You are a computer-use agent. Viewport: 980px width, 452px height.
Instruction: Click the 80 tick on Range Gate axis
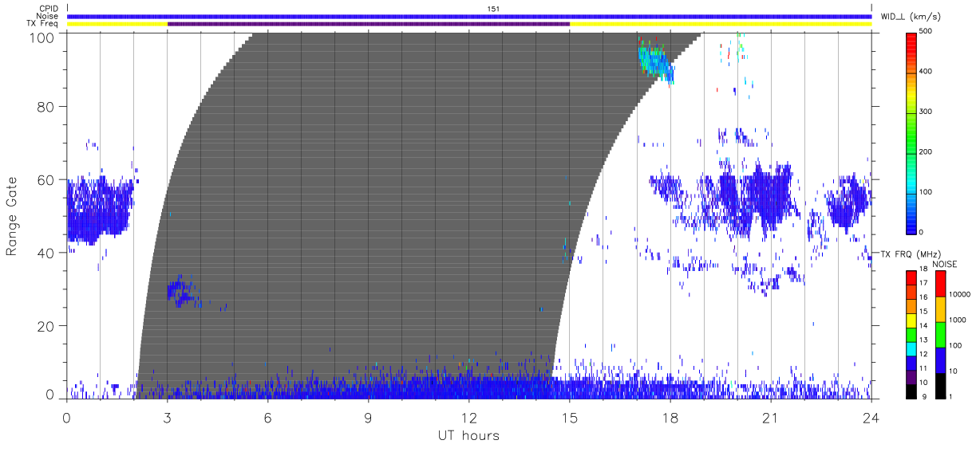[45, 107]
